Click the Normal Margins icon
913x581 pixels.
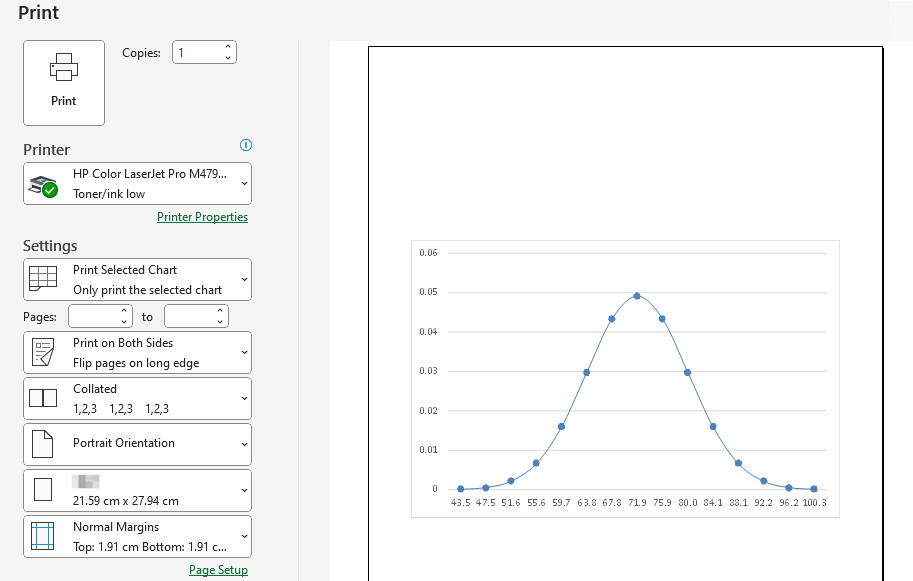coord(43,536)
